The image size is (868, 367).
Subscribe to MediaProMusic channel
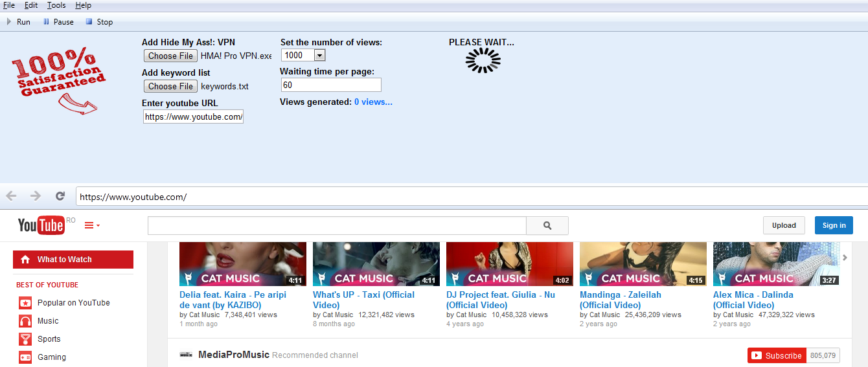pos(777,355)
